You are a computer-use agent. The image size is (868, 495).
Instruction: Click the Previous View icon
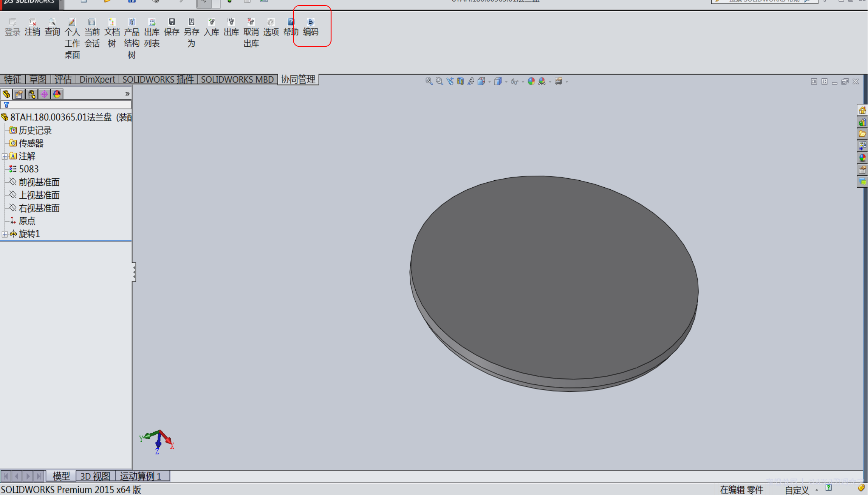[x=450, y=81]
